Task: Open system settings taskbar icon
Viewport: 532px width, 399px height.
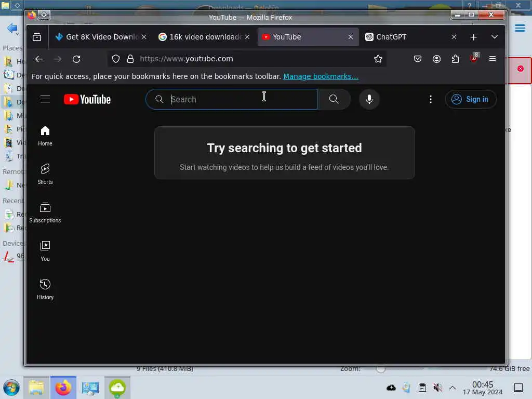Action: pos(90,388)
